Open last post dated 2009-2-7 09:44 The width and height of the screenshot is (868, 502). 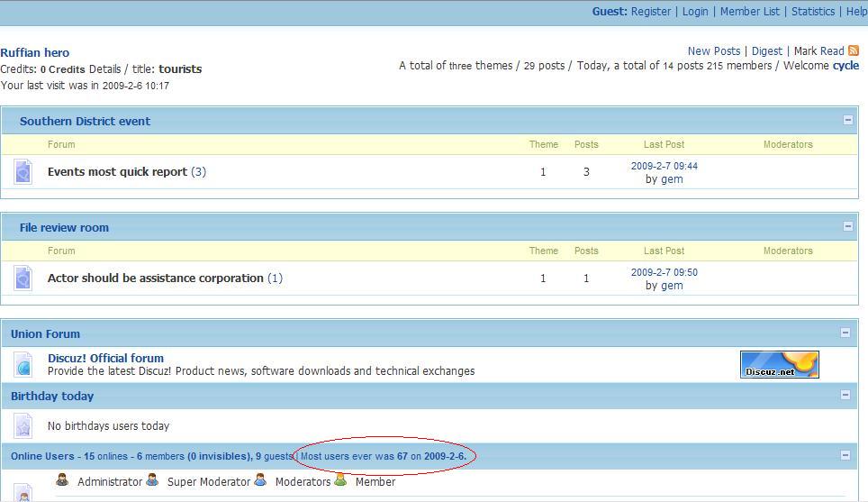pyautogui.click(x=665, y=166)
